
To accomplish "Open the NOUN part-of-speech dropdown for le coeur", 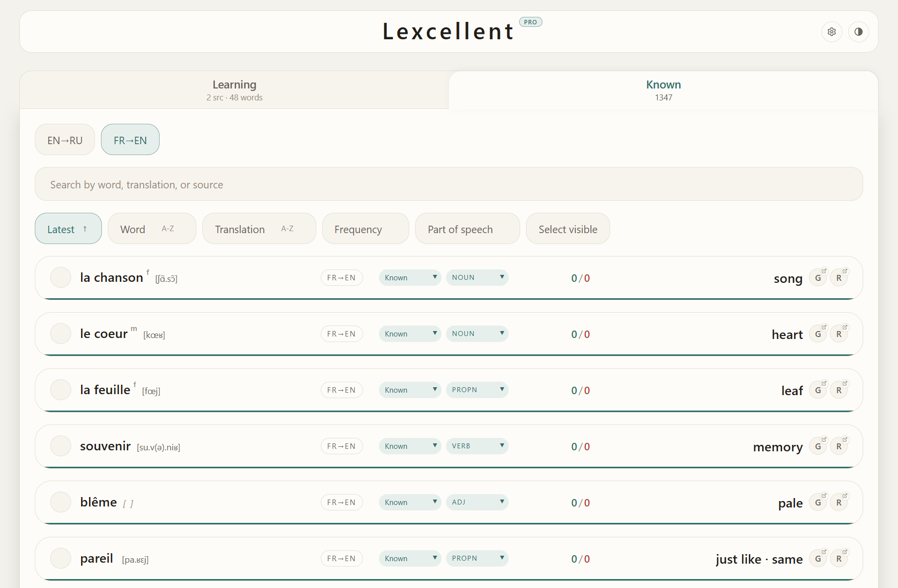I will click(477, 334).
